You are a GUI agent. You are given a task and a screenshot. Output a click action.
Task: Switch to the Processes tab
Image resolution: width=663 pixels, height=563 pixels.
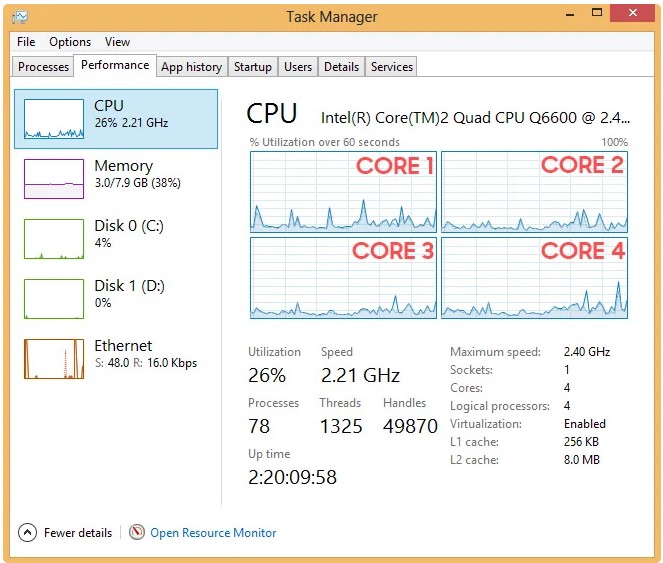43,67
